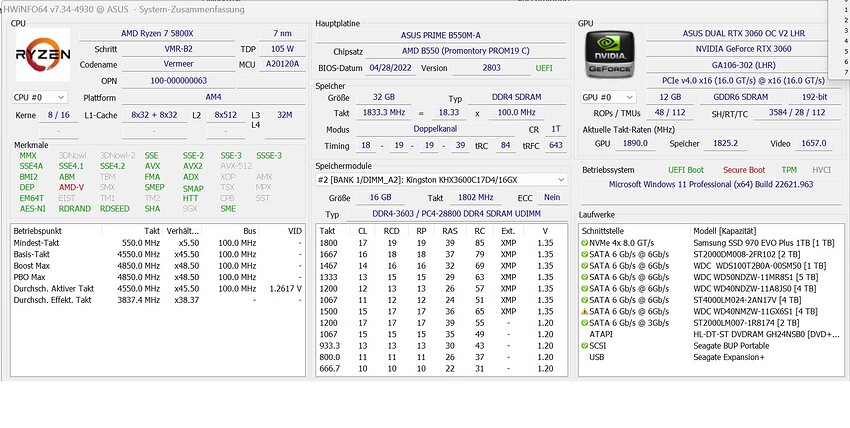Click the NVIDIA GeForce logo image
Screen dimensions: 850x428
610,54
